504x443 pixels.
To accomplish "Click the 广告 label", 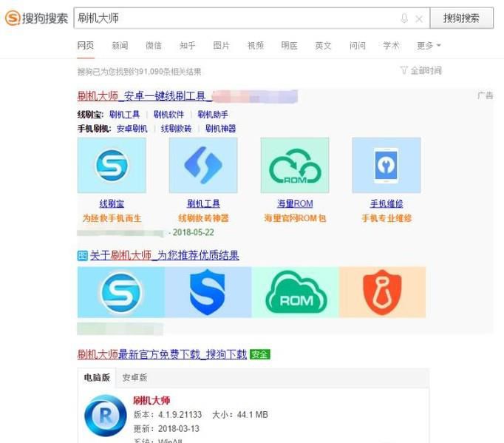I will 485,95.
